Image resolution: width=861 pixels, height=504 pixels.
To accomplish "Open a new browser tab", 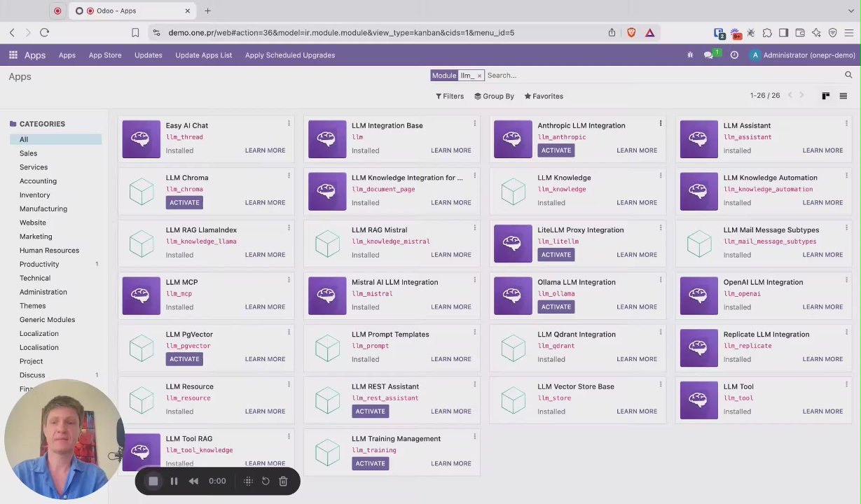I will pos(207,10).
